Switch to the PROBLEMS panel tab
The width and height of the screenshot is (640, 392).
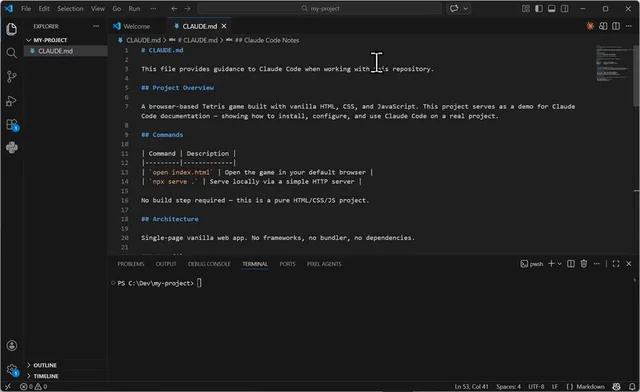coord(131,264)
